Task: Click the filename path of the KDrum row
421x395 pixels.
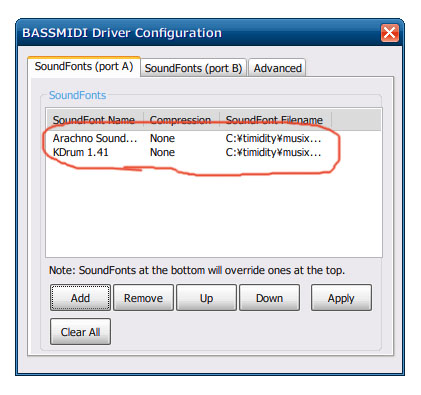Action: click(x=273, y=152)
